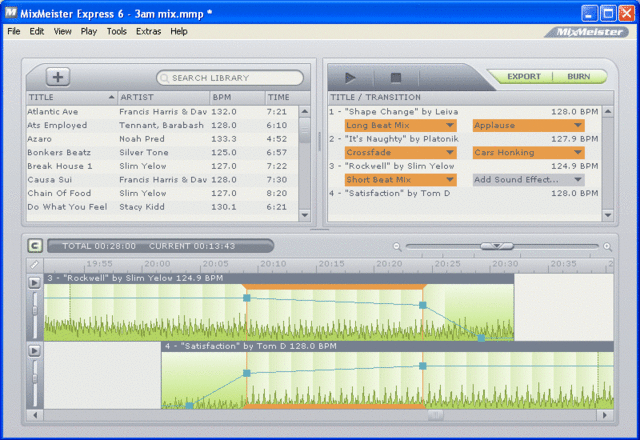The height and width of the screenshot is (440, 640).
Task: Select the Break House 1 library track
Action: tap(162, 166)
